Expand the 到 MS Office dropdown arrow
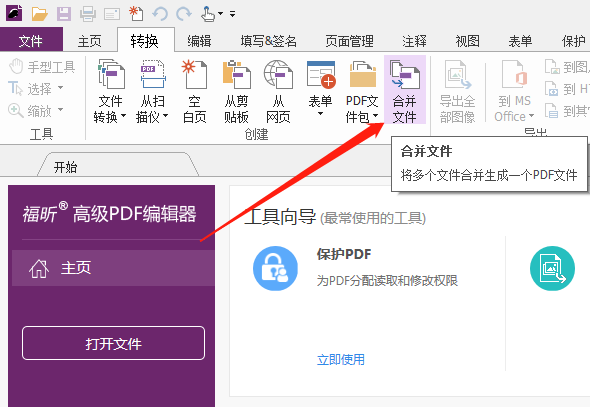The image size is (590, 407). coord(531,116)
